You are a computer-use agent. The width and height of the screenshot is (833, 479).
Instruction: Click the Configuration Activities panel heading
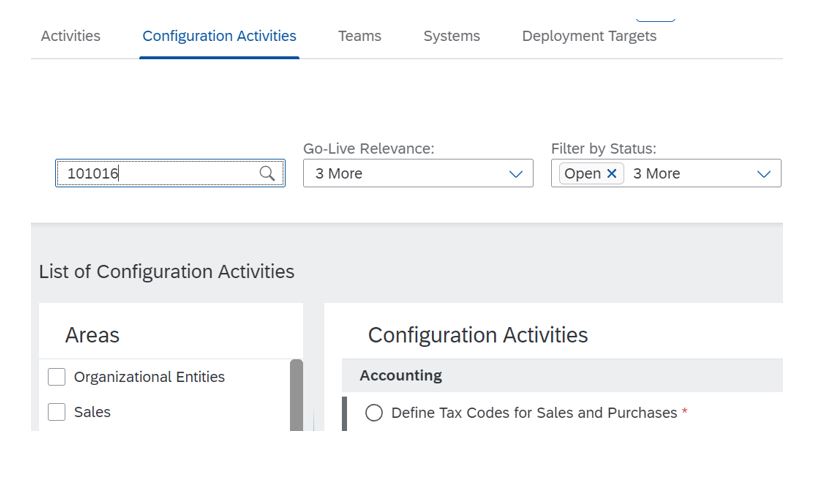coord(478,335)
